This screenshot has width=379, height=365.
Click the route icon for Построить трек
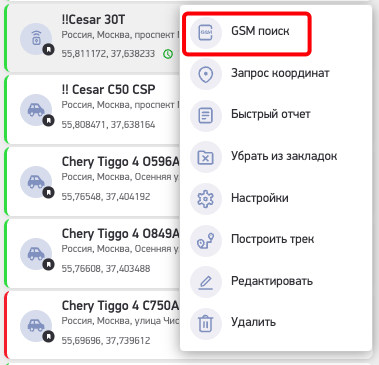pos(206,240)
